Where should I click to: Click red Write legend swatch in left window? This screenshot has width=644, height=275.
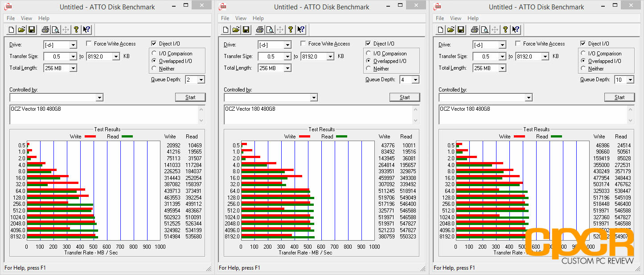pos(90,136)
